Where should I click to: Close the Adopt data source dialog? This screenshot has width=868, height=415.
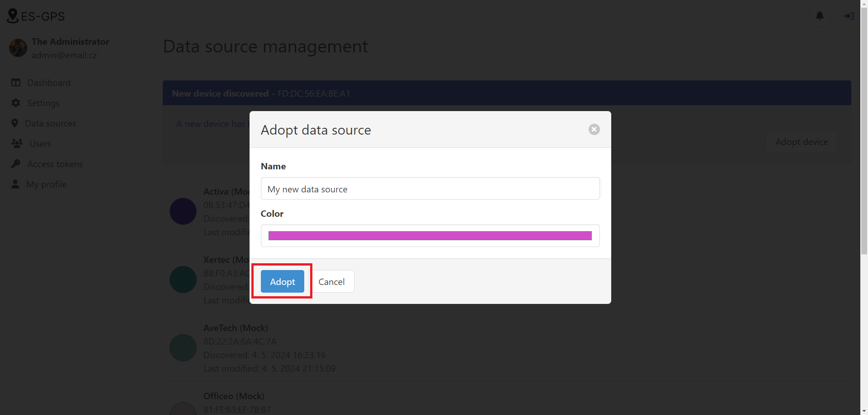(x=594, y=130)
